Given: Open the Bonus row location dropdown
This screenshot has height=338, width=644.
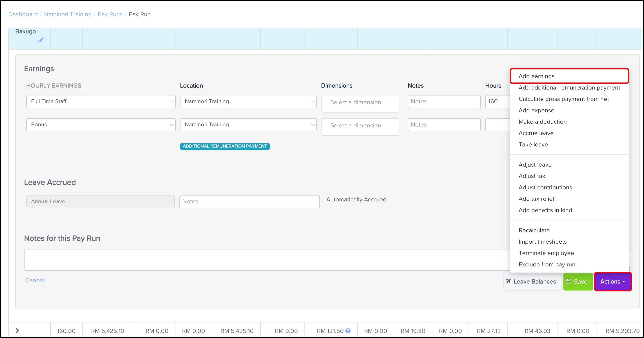Looking at the screenshot, I should click(248, 125).
